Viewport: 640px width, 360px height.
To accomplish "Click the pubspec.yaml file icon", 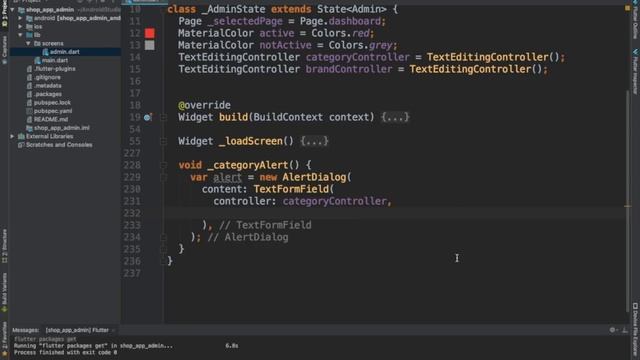I will (29, 111).
